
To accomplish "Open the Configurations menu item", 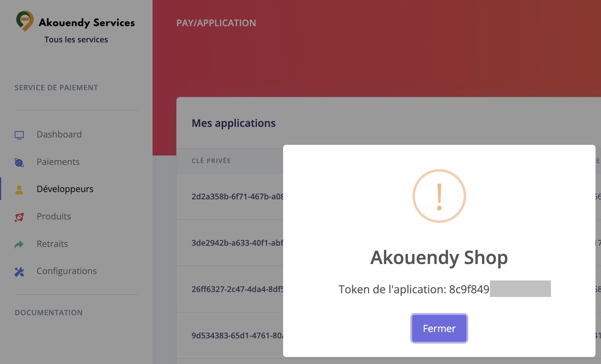I will tap(67, 271).
